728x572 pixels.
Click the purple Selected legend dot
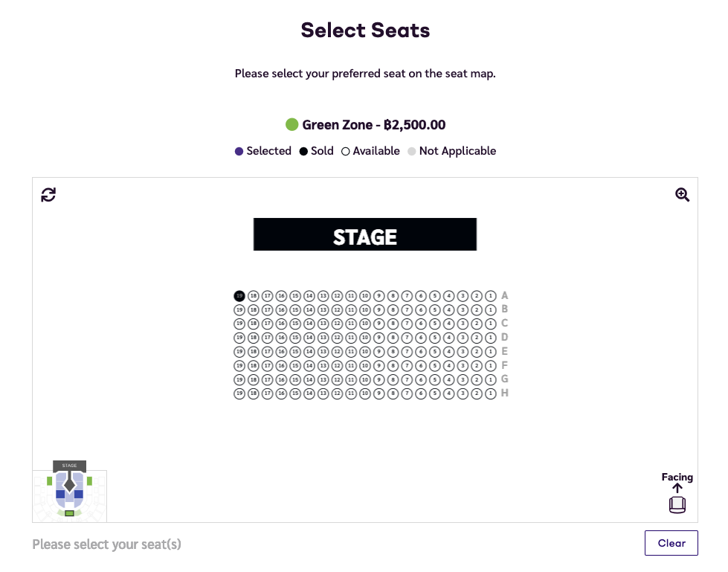237,151
